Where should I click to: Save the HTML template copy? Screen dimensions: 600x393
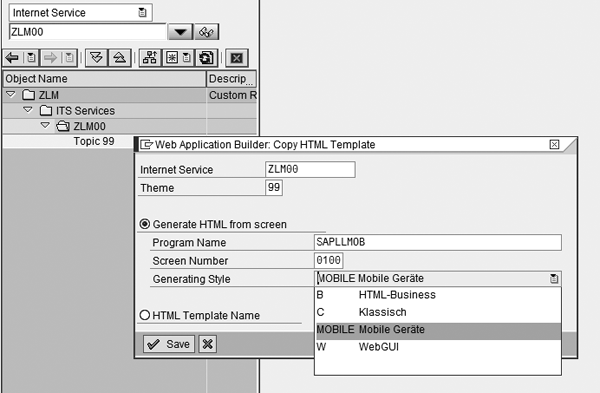pos(169,344)
